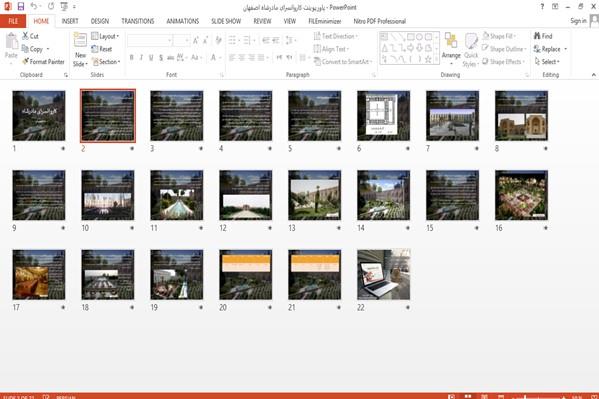Click the Find binoculars icon
The image size is (599, 399).
tap(537, 36)
